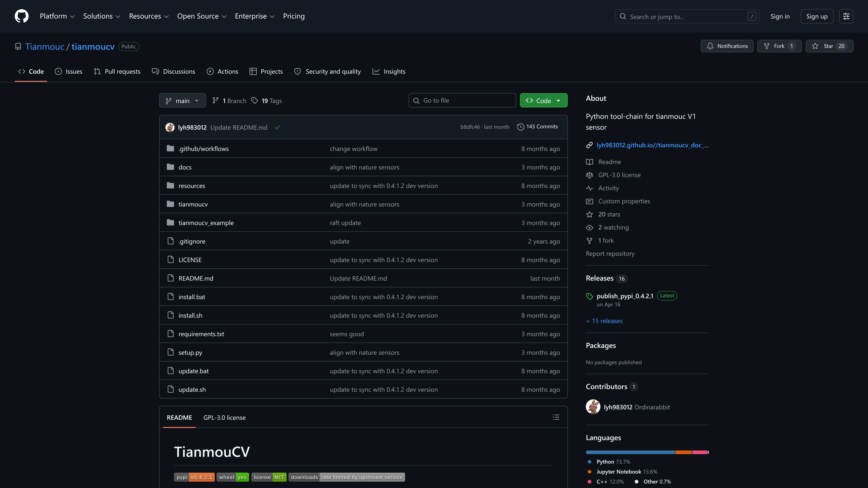
Task: Open the Tianmouc owner link
Action: click(x=45, y=47)
